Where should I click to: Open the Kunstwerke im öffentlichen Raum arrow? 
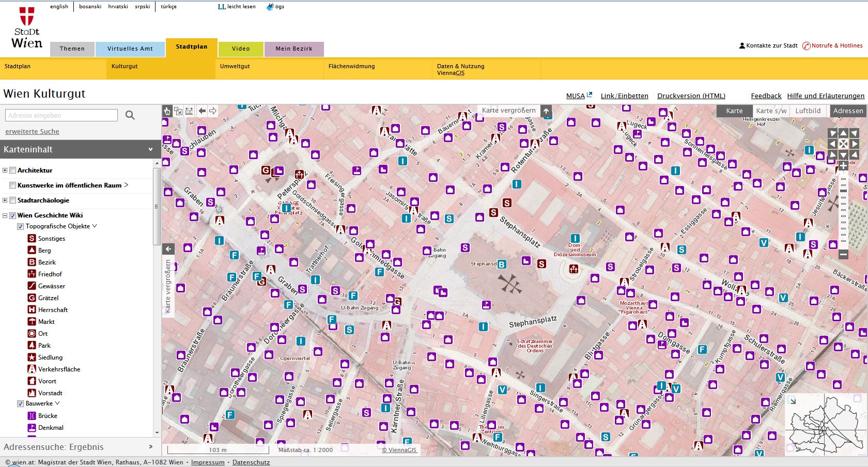click(126, 185)
